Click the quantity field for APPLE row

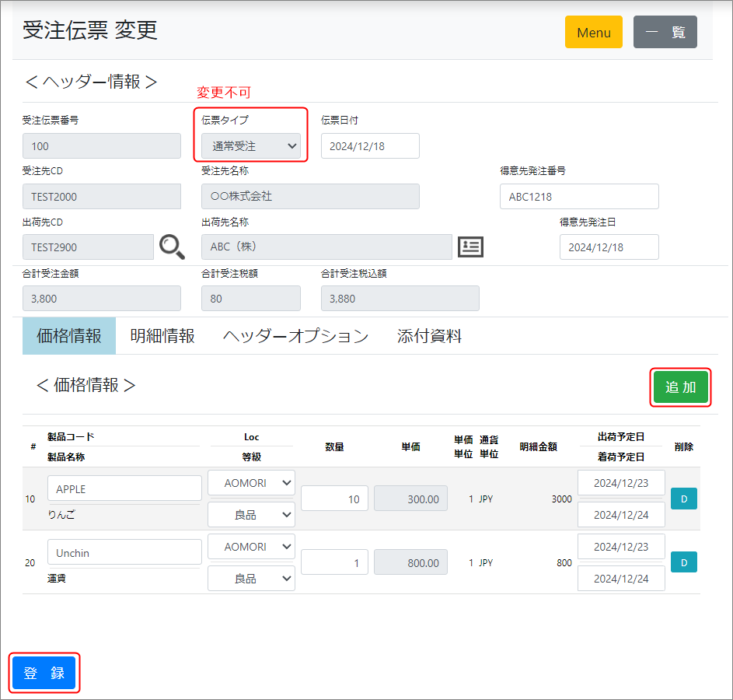click(x=334, y=499)
